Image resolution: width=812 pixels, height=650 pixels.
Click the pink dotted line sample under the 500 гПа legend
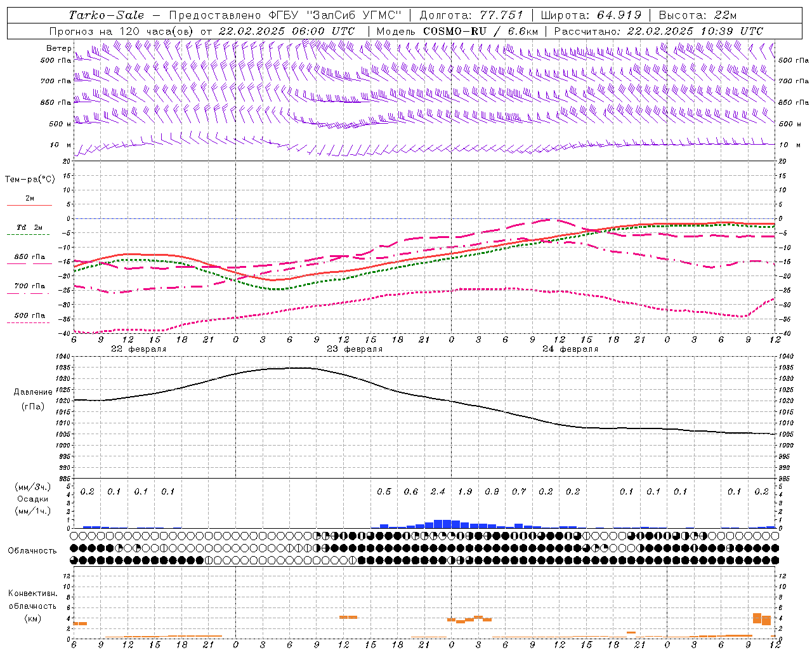28,323
